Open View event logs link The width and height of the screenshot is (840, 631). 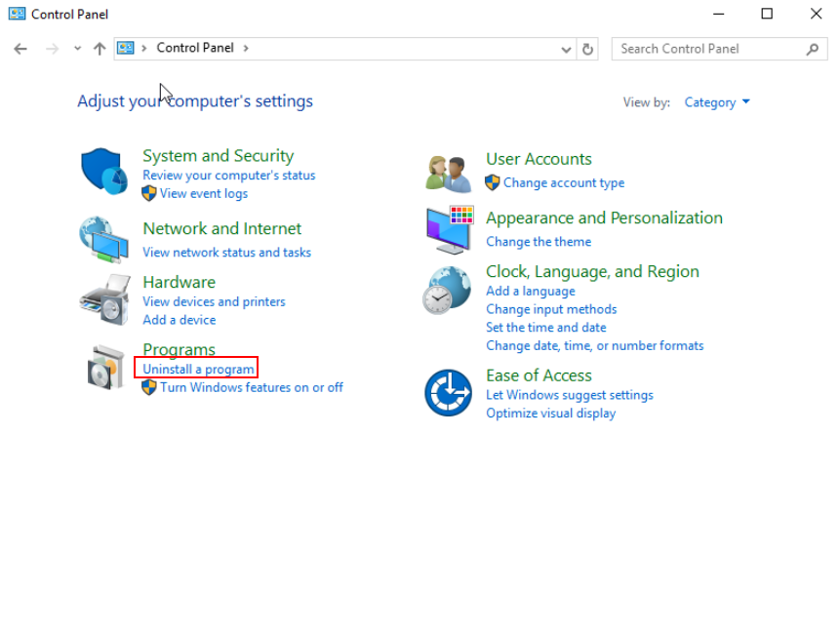point(204,193)
